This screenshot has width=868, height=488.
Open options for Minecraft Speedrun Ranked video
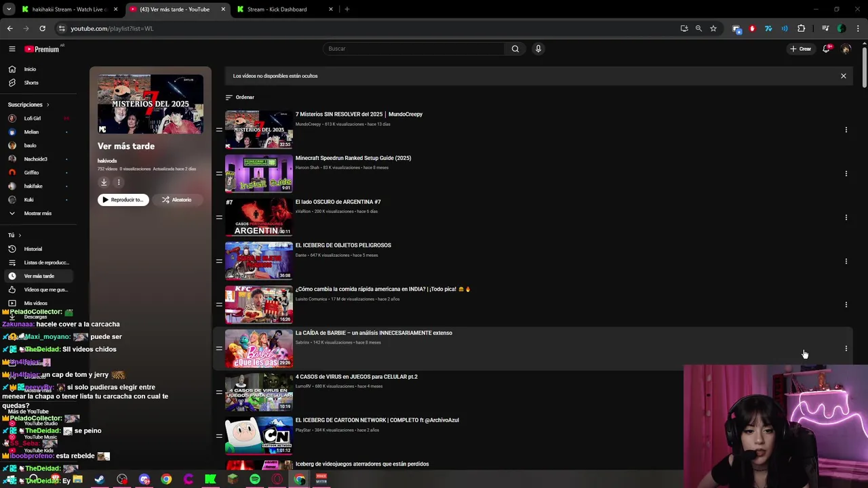click(846, 174)
